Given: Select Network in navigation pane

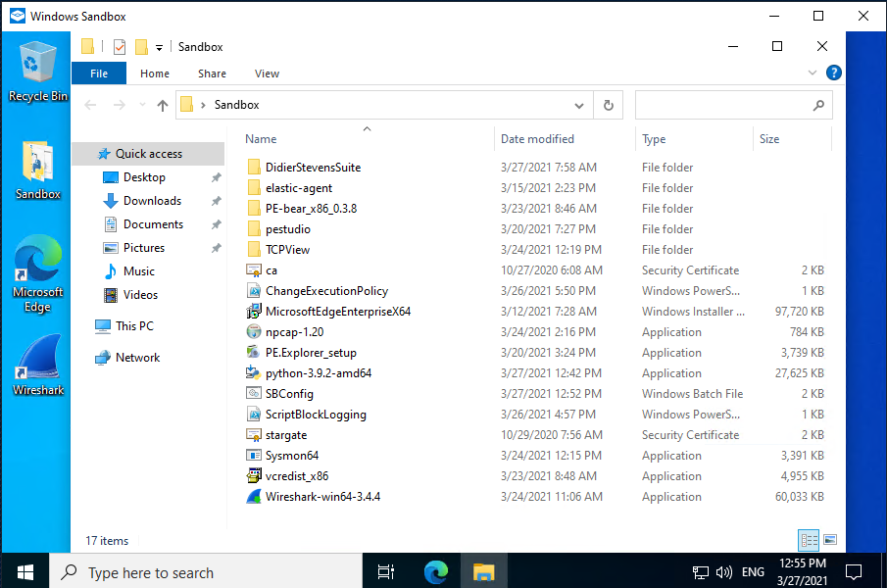Looking at the screenshot, I should coord(137,358).
